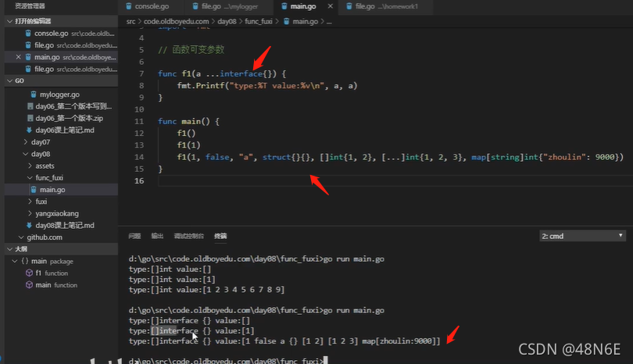Viewport: 633px width, 364px height.
Task: Collapse main package in outline
Action: (x=15, y=261)
